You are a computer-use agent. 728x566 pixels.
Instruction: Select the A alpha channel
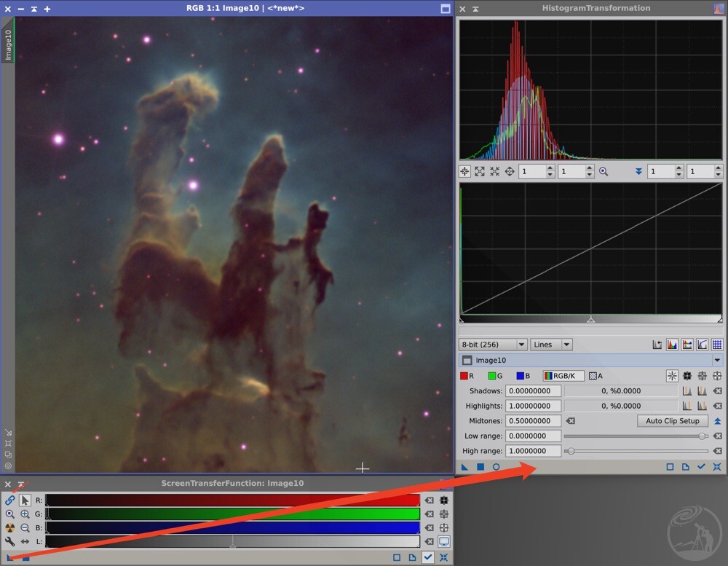point(596,376)
